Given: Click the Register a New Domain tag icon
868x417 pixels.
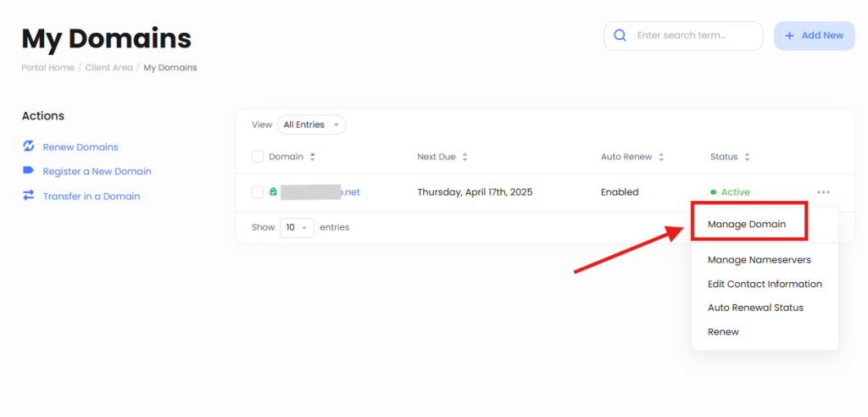Looking at the screenshot, I should tap(28, 170).
